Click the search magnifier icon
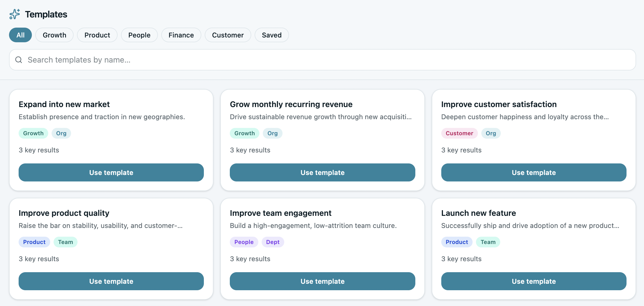 point(19,60)
